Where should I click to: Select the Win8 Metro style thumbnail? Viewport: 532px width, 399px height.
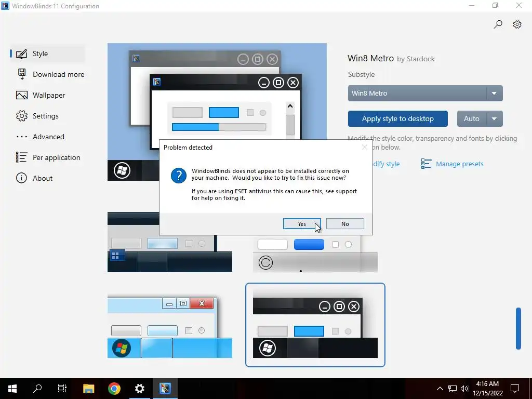[315, 325]
